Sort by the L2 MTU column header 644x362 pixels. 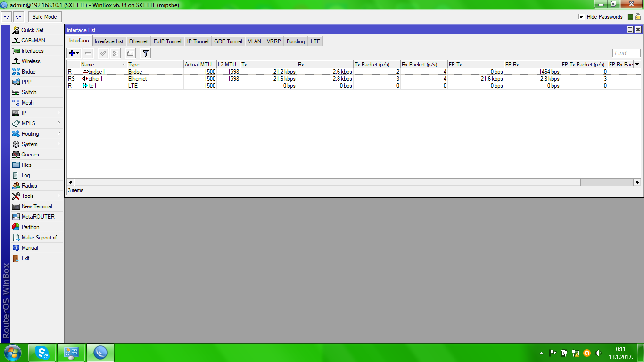point(228,65)
